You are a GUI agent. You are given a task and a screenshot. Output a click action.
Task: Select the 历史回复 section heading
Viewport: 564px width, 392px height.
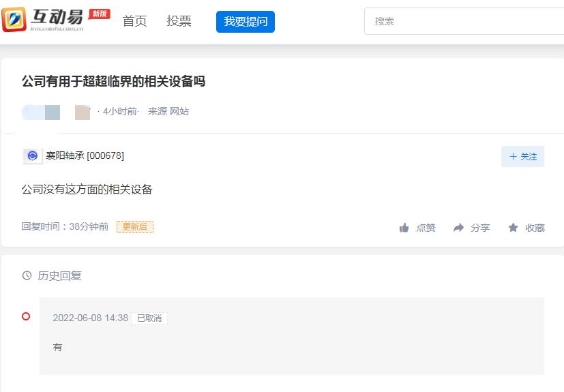[60, 276]
